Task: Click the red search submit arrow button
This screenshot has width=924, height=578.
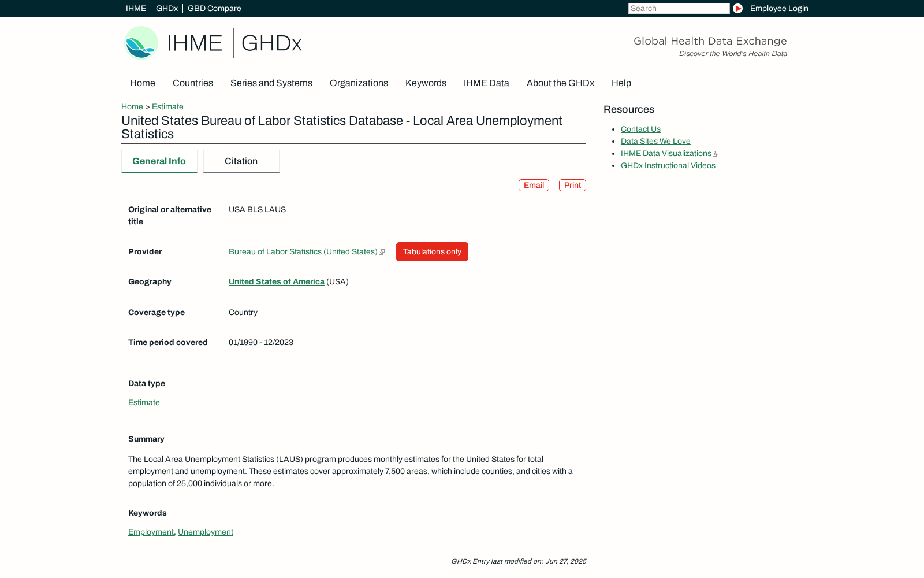Action: [x=737, y=8]
